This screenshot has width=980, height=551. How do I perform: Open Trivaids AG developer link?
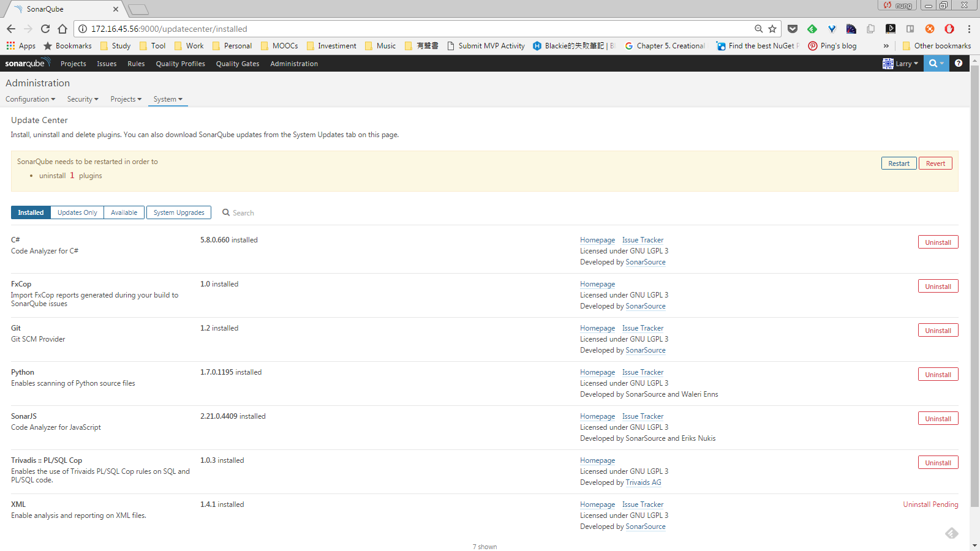(x=644, y=482)
